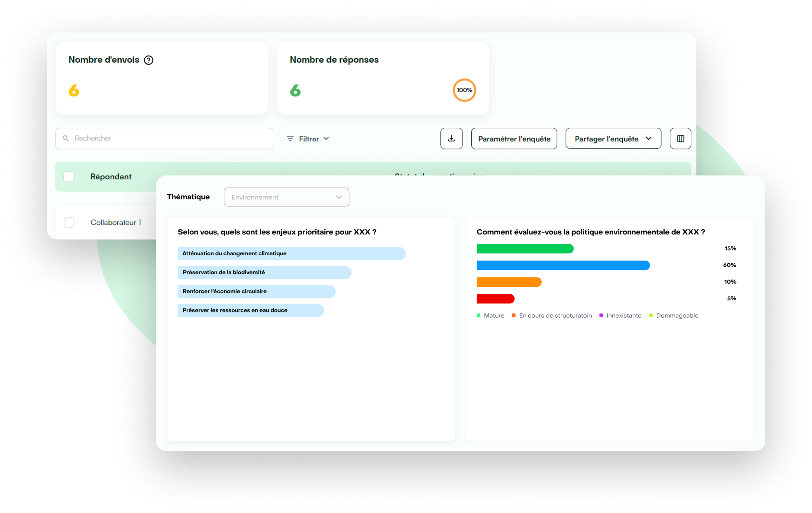Select the Répondant column header

111,177
